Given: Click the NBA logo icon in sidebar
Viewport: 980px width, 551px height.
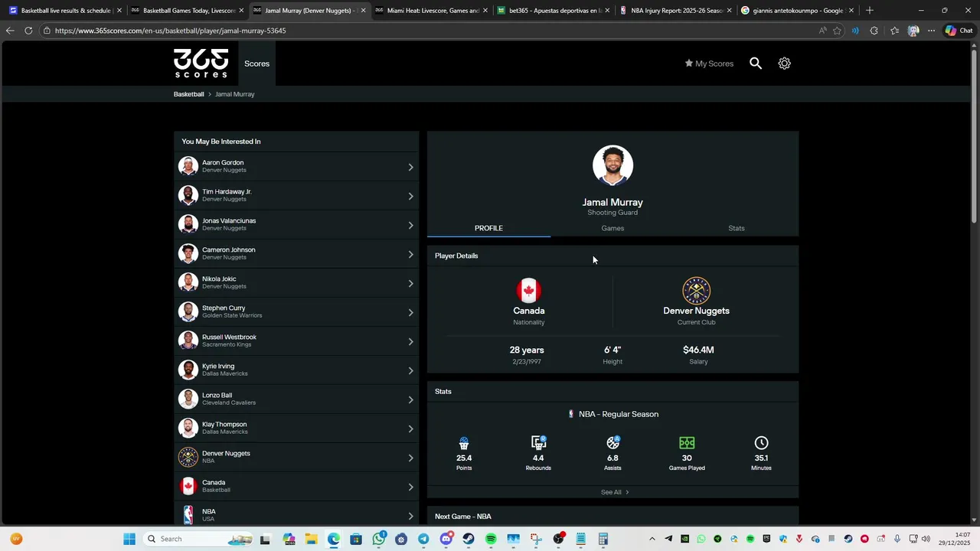Looking at the screenshot, I should (188, 515).
